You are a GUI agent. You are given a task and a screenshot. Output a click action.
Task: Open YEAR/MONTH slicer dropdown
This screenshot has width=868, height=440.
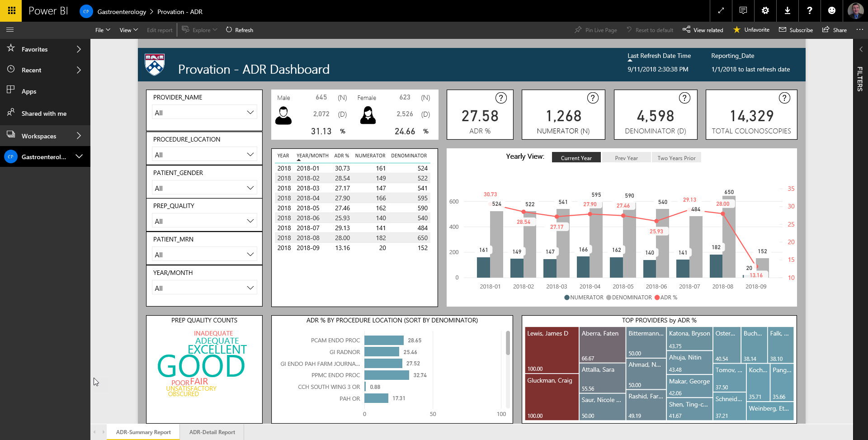point(204,288)
